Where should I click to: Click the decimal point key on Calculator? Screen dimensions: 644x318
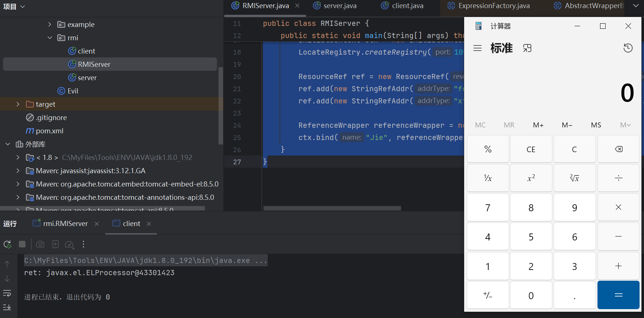coord(575,295)
